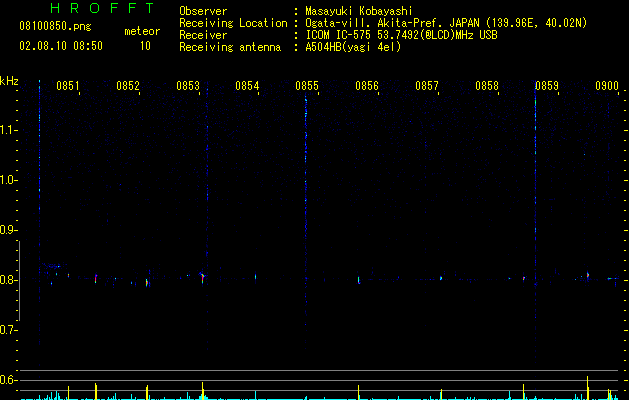Click the Receiving antenna label

(x=230, y=47)
